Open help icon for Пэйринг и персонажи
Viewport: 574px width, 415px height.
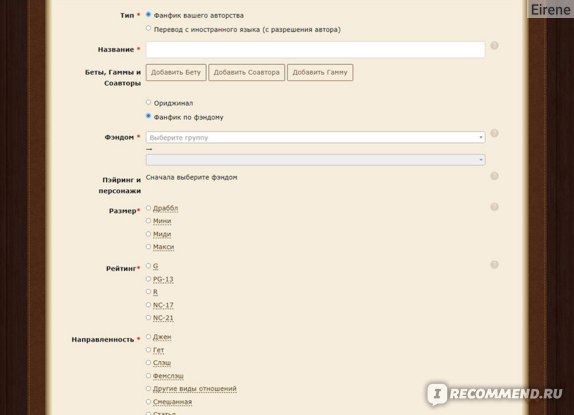[494, 176]
